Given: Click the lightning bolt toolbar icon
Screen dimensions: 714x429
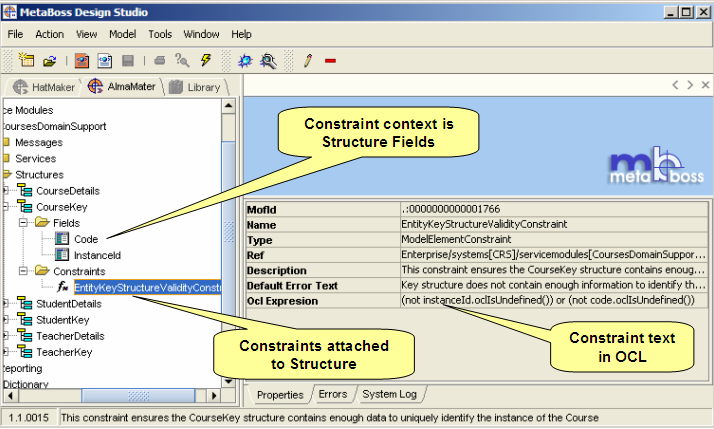Looking at the screenshot, I should tap(206, 60).
